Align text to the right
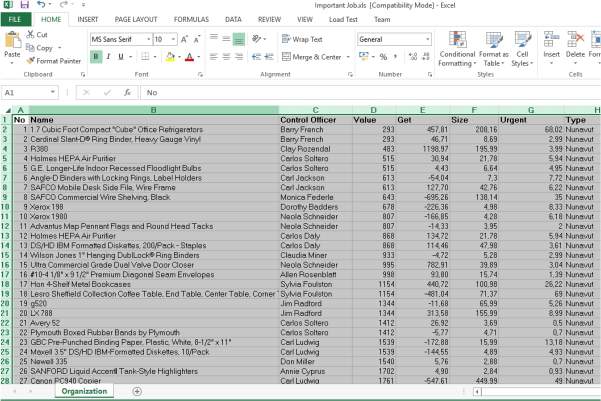 pyautogui.click(x=239, y=57)
